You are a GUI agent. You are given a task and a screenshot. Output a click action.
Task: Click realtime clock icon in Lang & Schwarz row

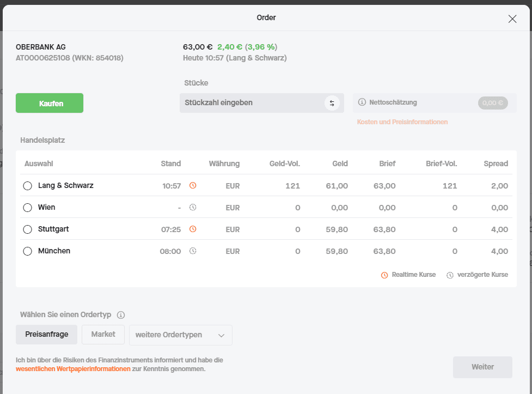(x=193, y=185)
